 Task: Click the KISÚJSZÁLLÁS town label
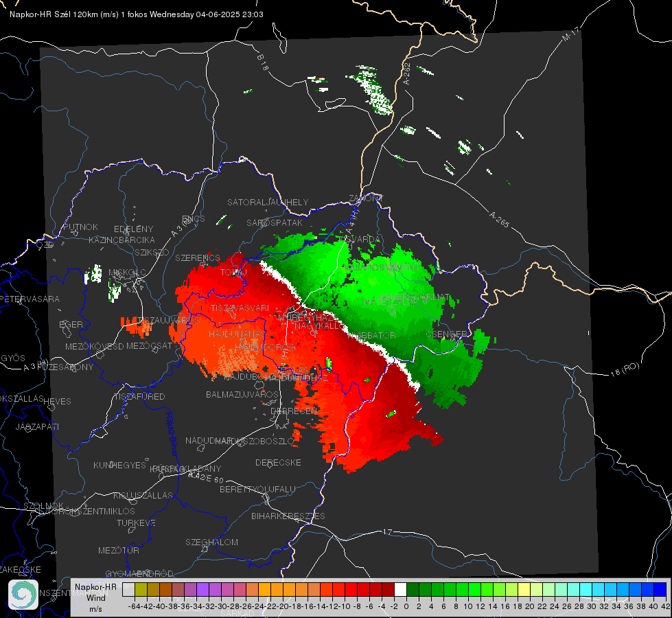143,495
